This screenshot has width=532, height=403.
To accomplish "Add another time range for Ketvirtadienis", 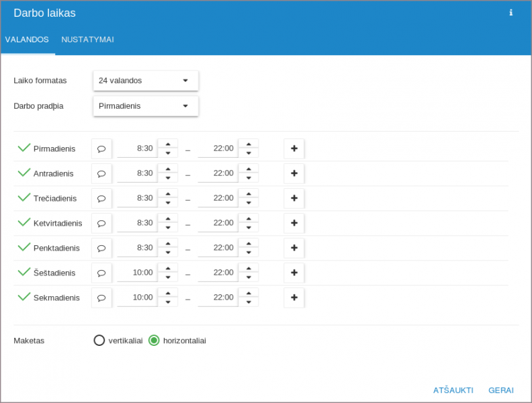I will [294, 223].
